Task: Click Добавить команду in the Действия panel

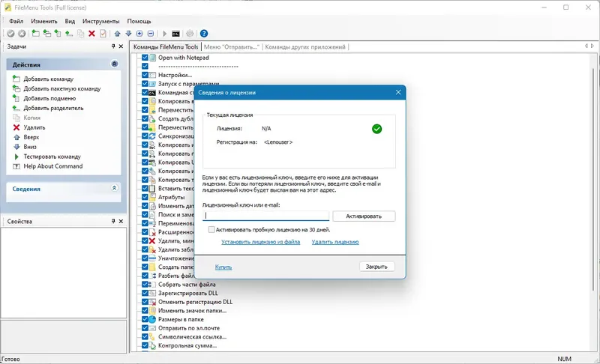Action: [48, 79]
